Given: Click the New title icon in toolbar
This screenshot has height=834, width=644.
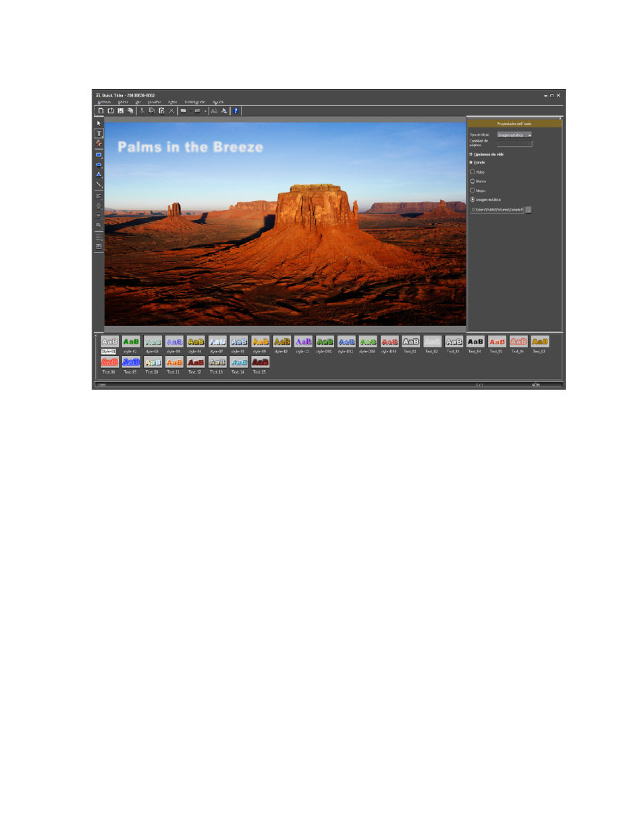Looking at the screenshot, I should coord(101,111).
